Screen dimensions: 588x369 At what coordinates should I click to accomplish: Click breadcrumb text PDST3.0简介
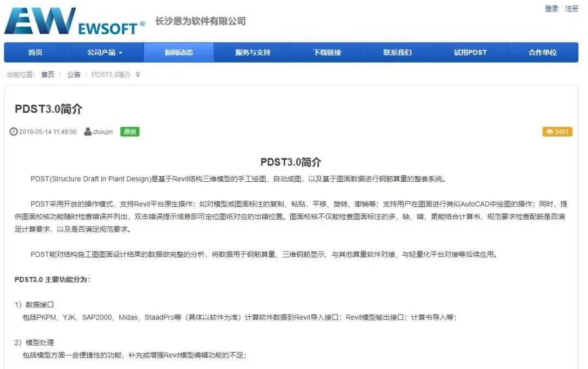[x=111, y=75]
